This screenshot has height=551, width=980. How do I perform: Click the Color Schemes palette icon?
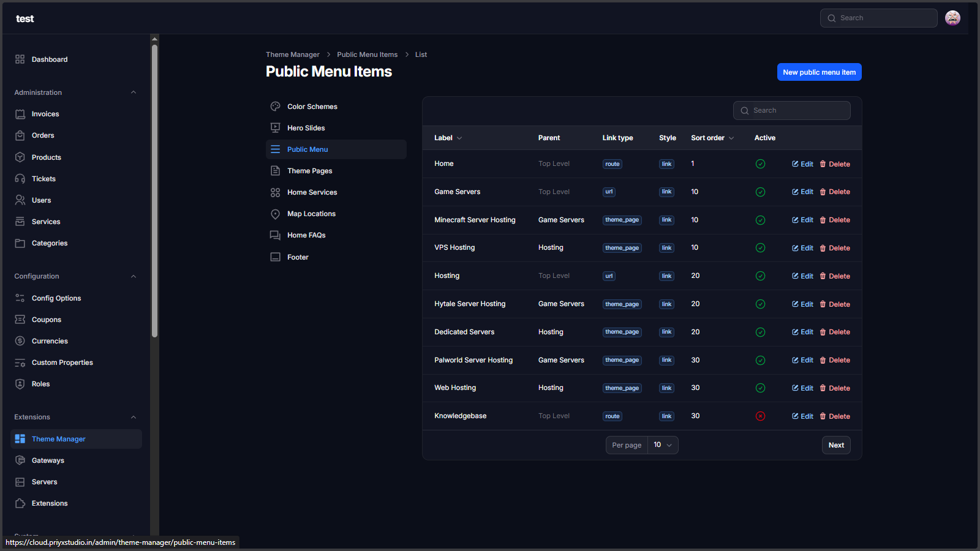click(x=276, y=107)
